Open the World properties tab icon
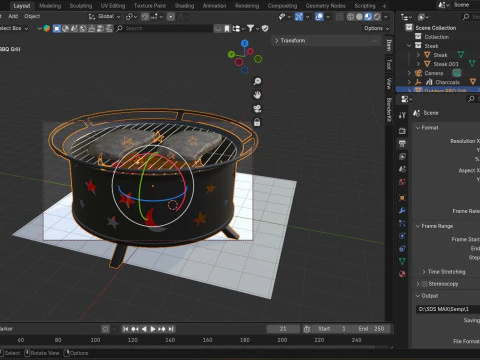Screen dimensions: 480x360 click(402, 182)
